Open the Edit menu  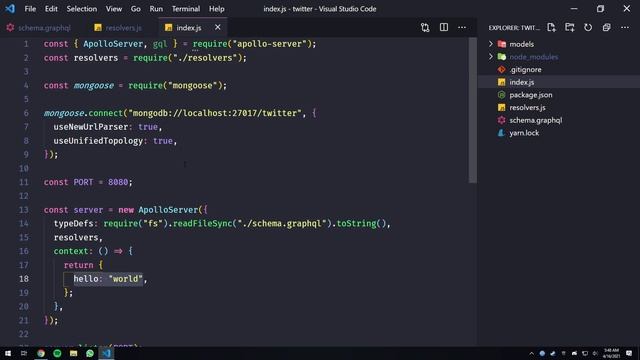[x=51, y=9]
